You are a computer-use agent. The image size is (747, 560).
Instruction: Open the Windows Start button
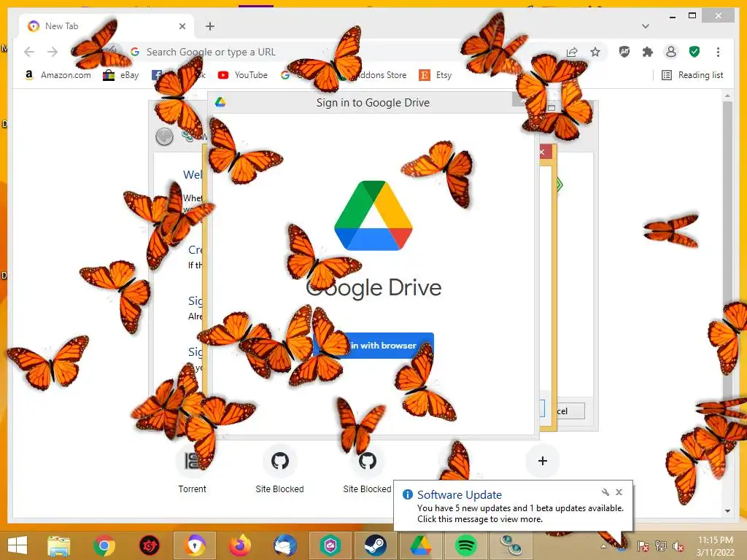coord(18,545)
